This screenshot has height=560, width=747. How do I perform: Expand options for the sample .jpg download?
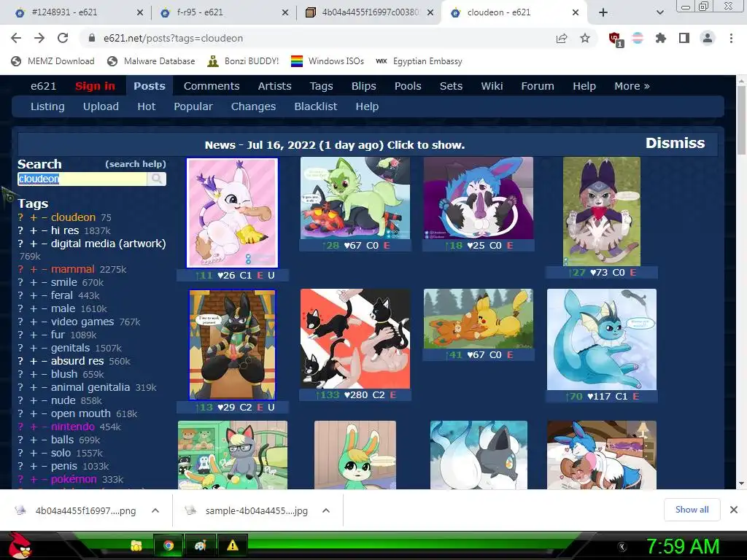pyautogui.click(x=326, y=510)
